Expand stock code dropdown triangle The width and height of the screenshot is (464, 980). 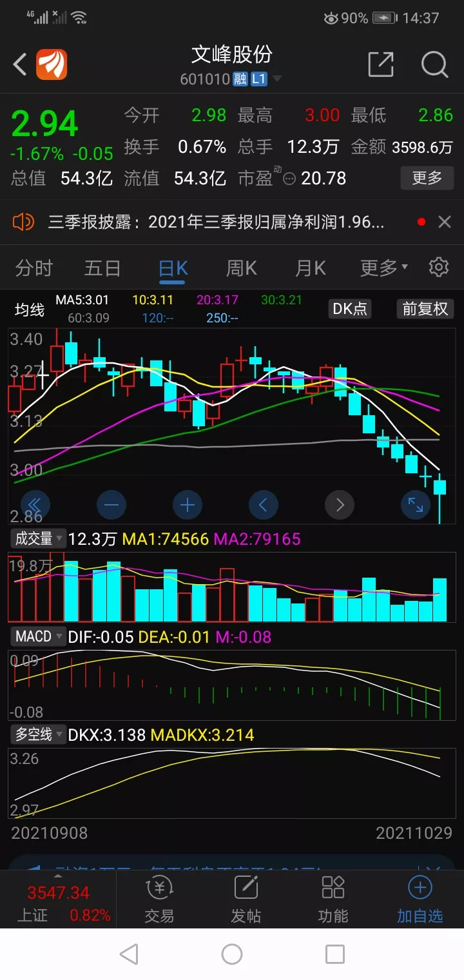click(x=277, y=79)
